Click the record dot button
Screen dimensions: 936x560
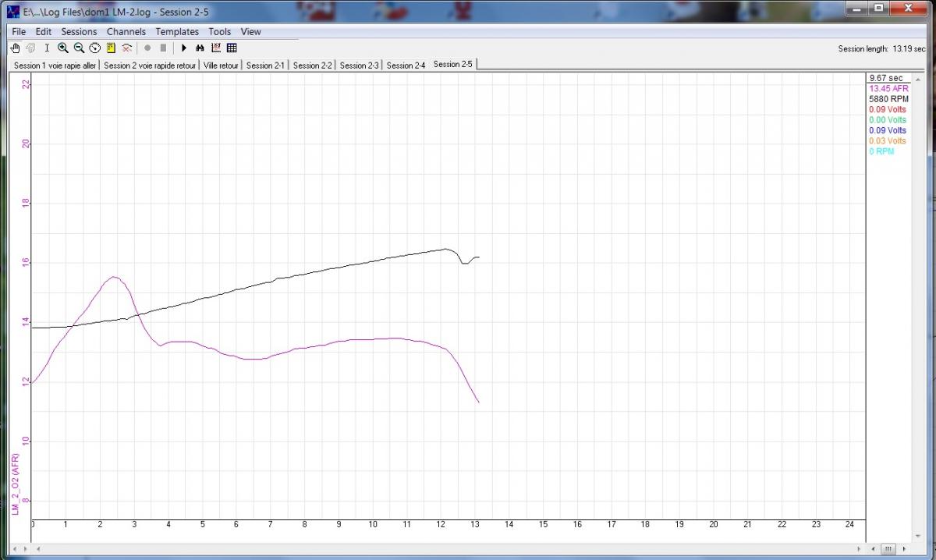147,48
